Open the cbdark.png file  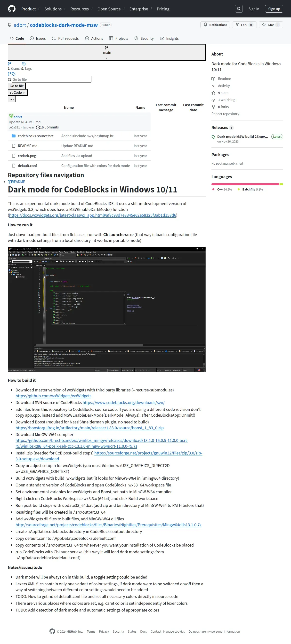point(27,156)
